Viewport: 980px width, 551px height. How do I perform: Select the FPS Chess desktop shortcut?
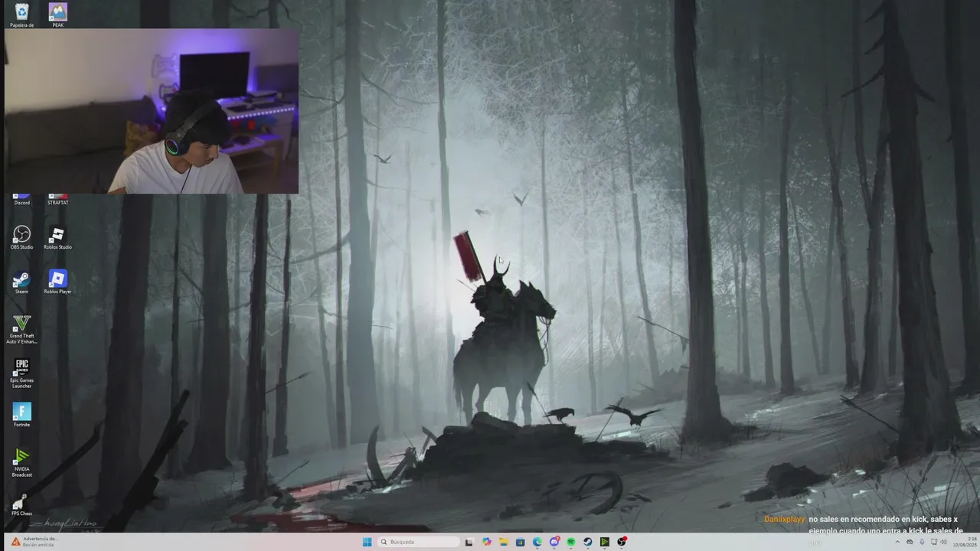click(x=21, y=506)
